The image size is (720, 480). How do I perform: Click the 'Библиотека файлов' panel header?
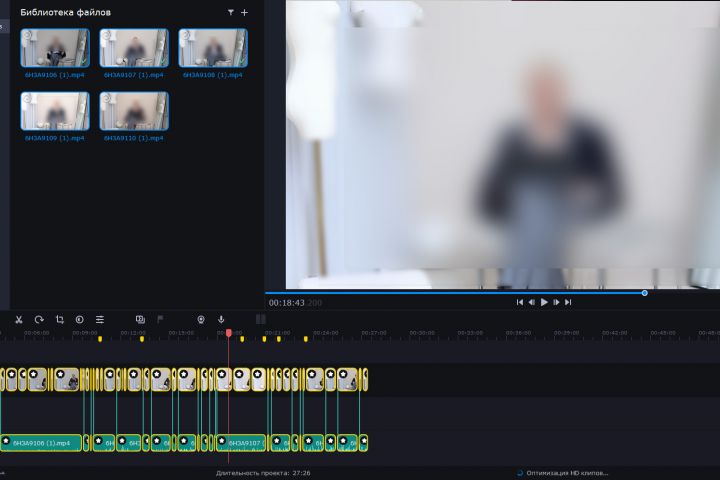[x=66, y=12]
